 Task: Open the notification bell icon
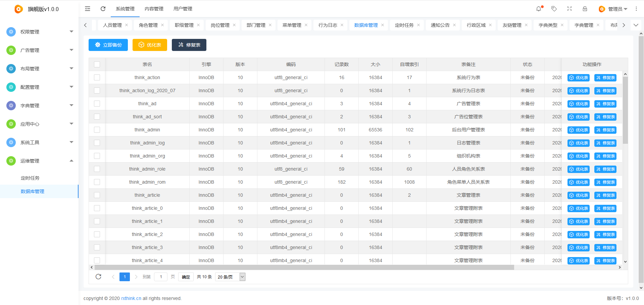pos(539,9)
